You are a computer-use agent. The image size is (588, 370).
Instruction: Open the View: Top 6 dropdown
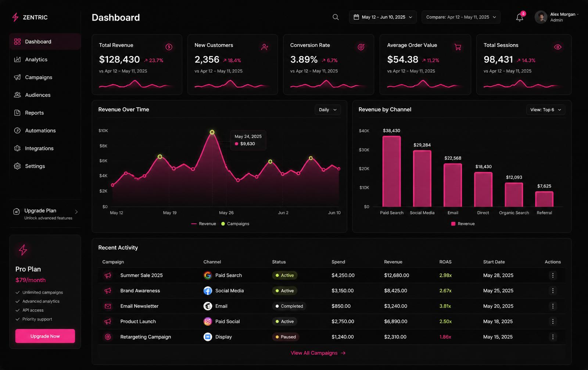[546, 110]
